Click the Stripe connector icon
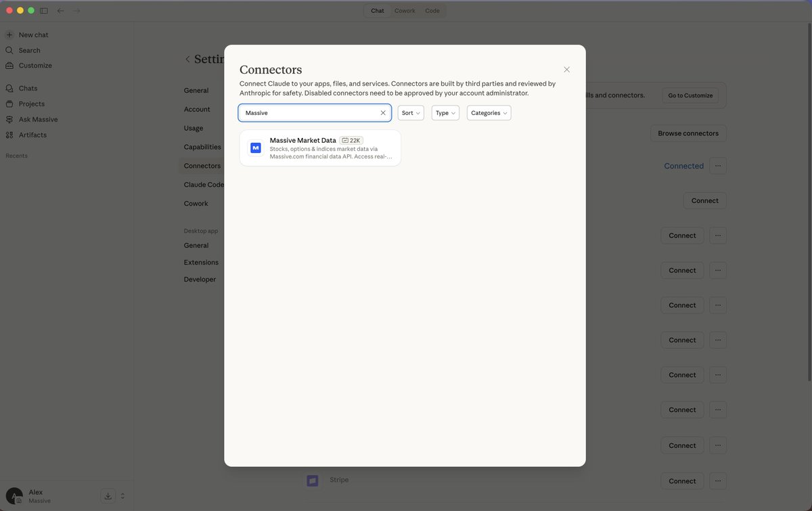This screenshot has width=812, height=511. coord(312,481)
